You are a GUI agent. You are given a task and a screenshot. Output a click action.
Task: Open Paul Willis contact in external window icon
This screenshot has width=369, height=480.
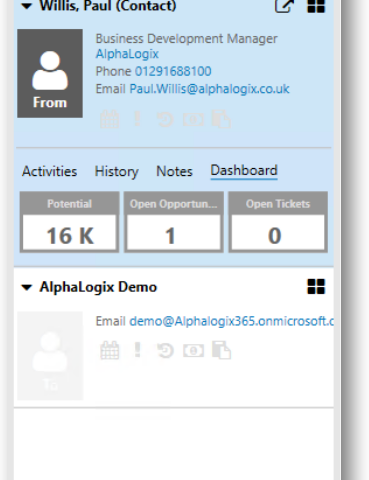click(x=284, y=6)
